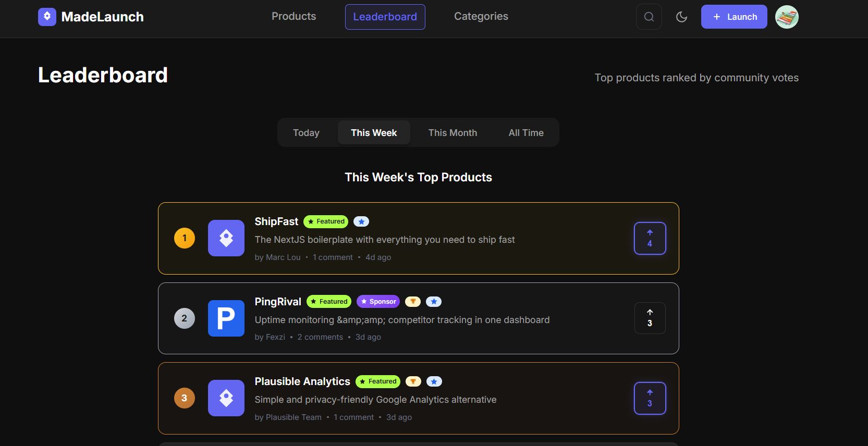
Task: Open the PingRival product title
Action: click(277, 302)
